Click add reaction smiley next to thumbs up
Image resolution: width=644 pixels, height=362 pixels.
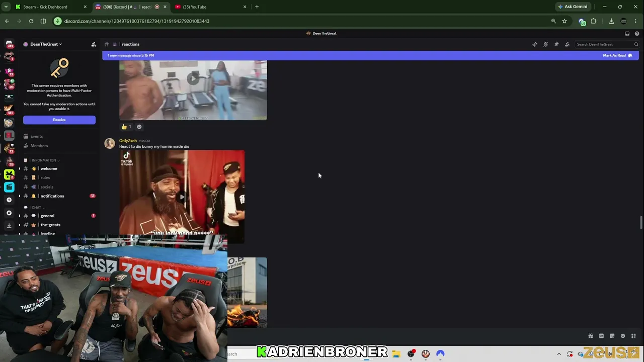[x=139, y=127]
